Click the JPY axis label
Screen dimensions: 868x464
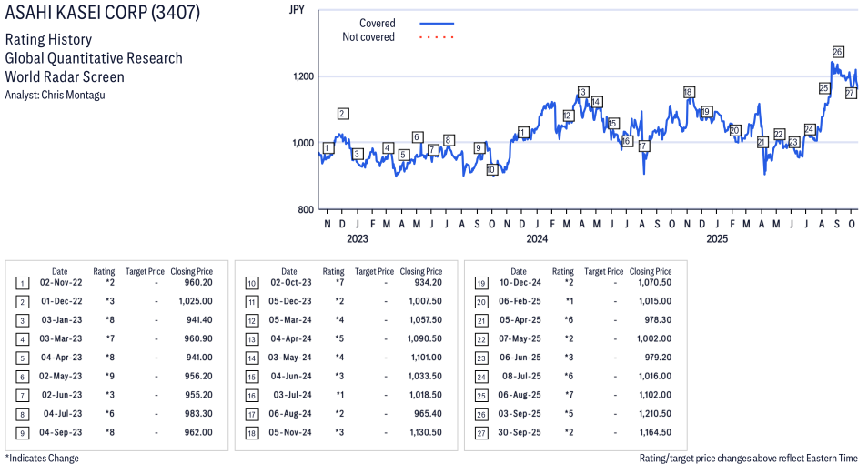coord(296,9)
